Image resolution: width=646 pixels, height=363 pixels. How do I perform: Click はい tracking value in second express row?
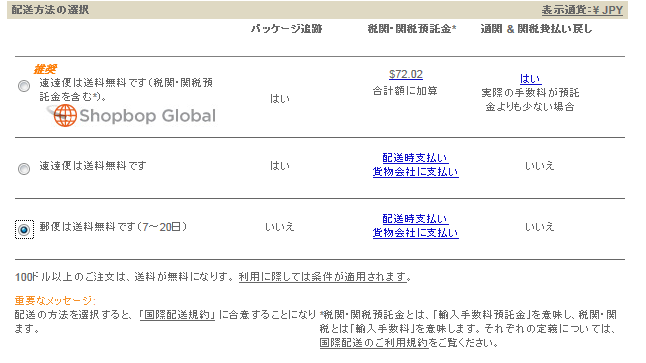[280, 166]
